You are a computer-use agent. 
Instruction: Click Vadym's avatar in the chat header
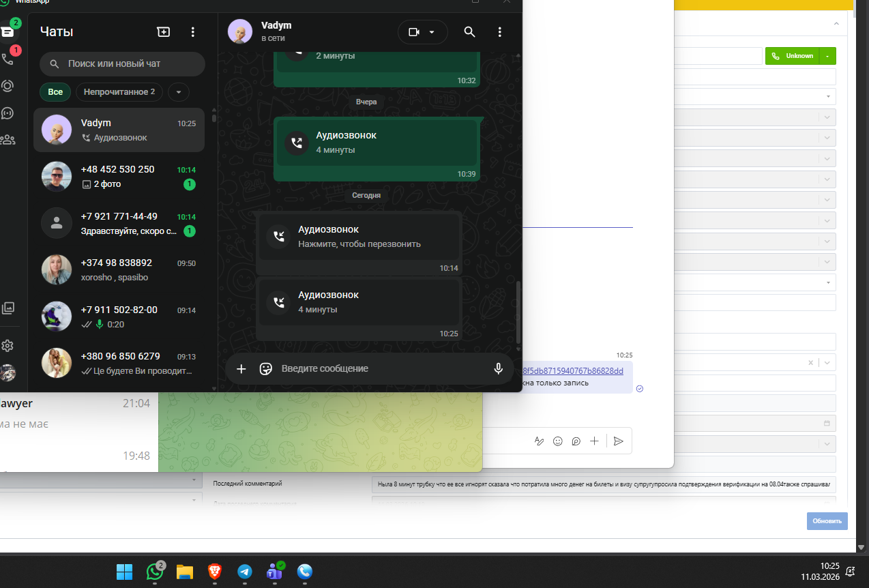click(239, 31)
